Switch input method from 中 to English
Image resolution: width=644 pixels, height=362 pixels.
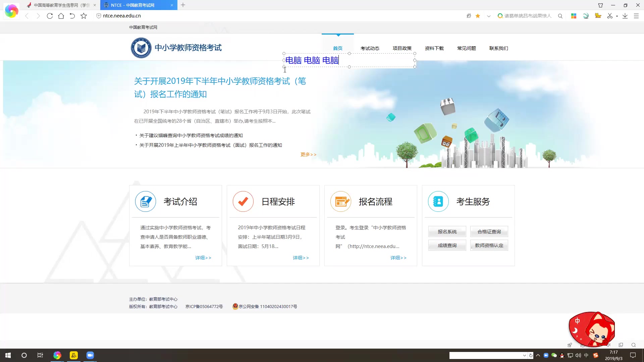tap(586, 355)
